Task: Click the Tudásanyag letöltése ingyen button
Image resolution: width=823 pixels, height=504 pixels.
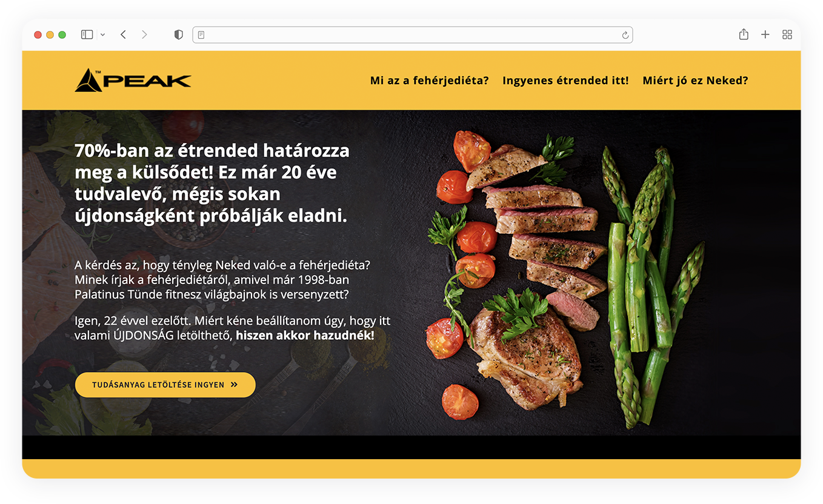Action: tap(165, 385)
